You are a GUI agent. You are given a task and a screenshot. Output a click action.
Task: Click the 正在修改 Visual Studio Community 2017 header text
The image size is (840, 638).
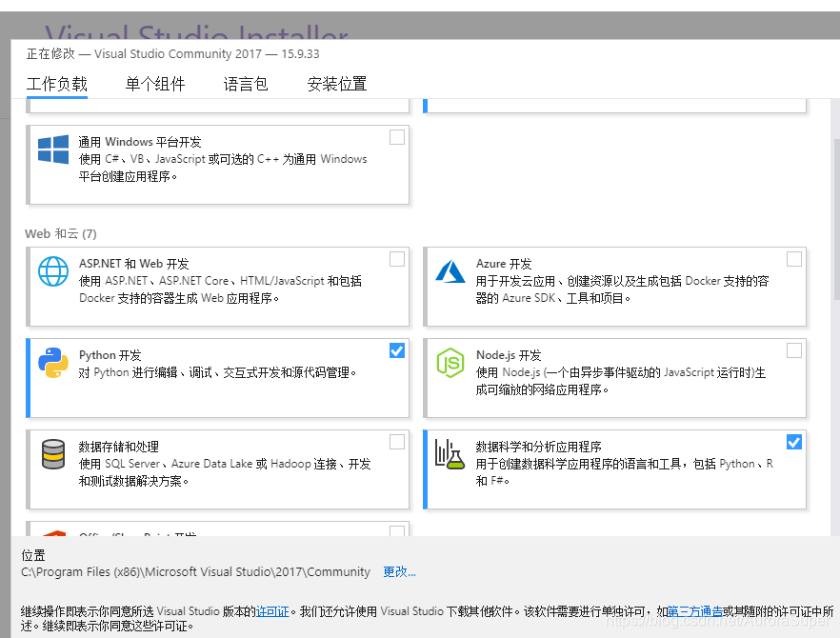pyautogui.click(x=172, y=54)
